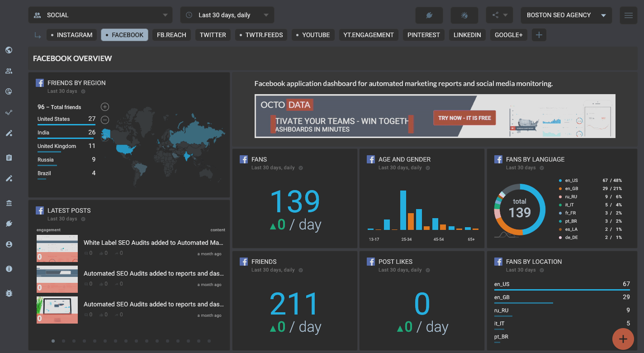The image size is (644, 353).
Task: Click the OCTO DATA banner logo
Action: [287, 105]
